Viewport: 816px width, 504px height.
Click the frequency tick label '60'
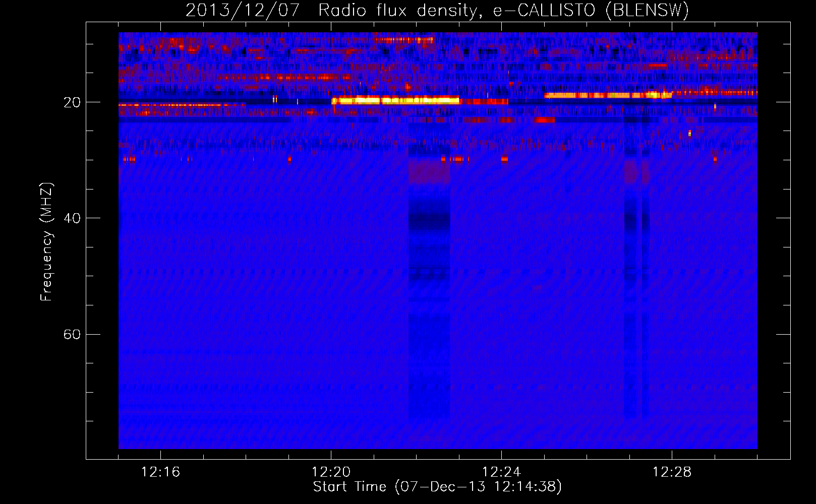(x=72, y=335)
